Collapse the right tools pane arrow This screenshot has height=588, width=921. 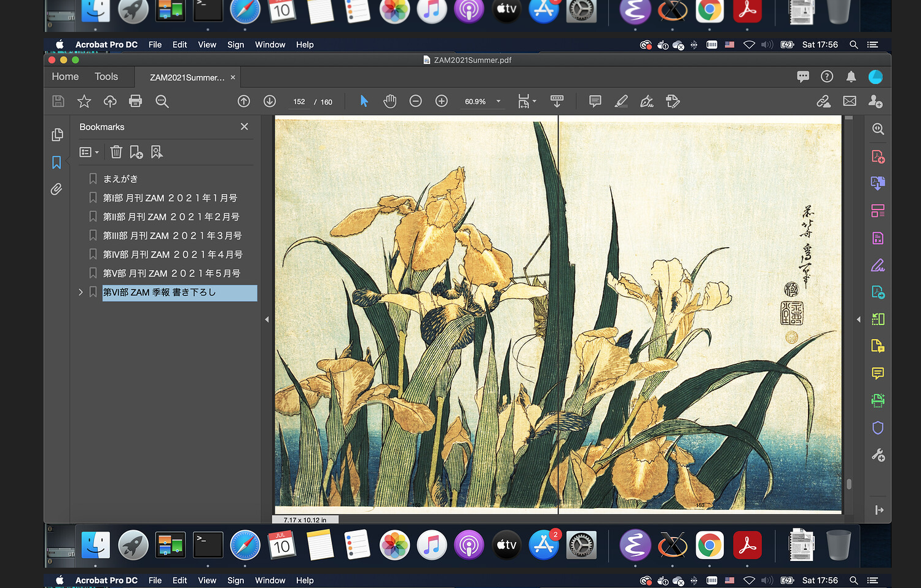(858, 319)
